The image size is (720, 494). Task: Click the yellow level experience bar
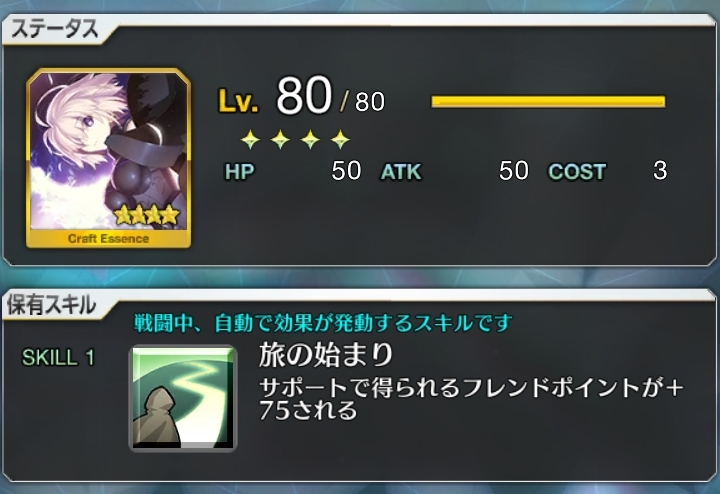pyautogui.click(x=548, y=101)
